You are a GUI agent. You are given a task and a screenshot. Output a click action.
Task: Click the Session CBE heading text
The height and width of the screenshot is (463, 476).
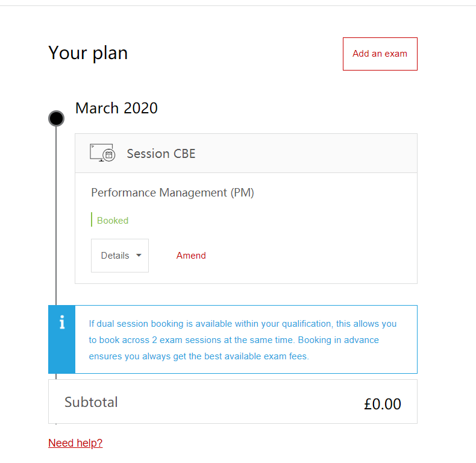pyautogui.click(x=161, y=154)
